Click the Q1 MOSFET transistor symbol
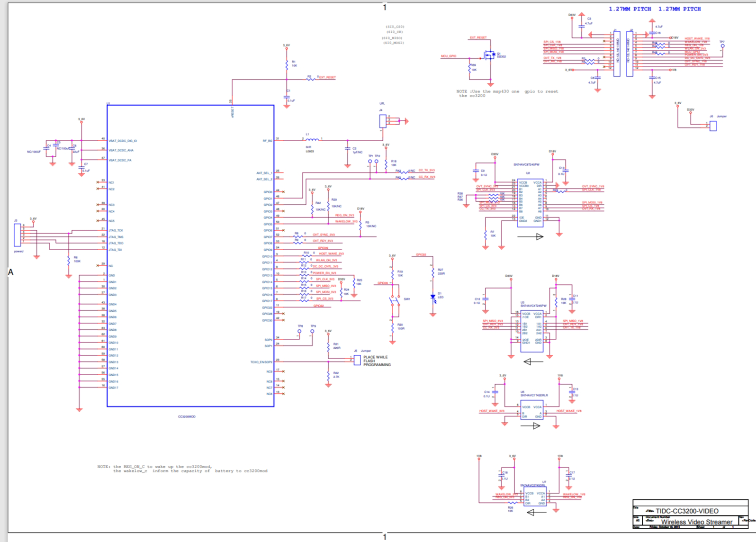The height and width of the screenshot is (542, 756). 489,55
